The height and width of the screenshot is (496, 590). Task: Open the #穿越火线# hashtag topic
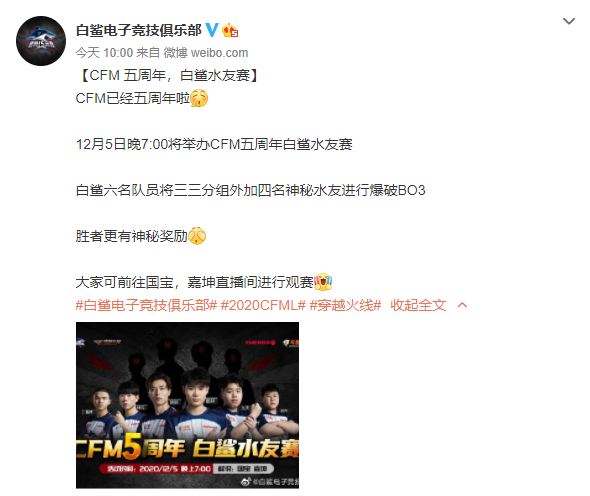[345, 305]
